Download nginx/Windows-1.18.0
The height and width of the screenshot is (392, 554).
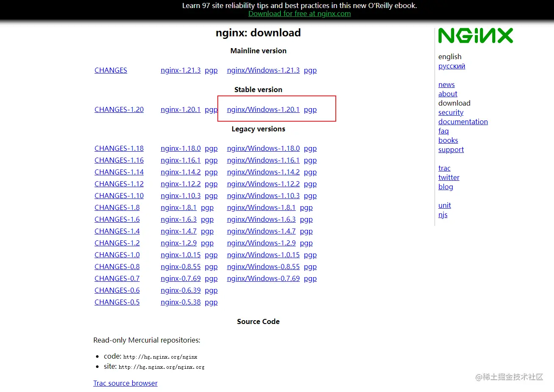pyautogui.click(x=263, y=148)
